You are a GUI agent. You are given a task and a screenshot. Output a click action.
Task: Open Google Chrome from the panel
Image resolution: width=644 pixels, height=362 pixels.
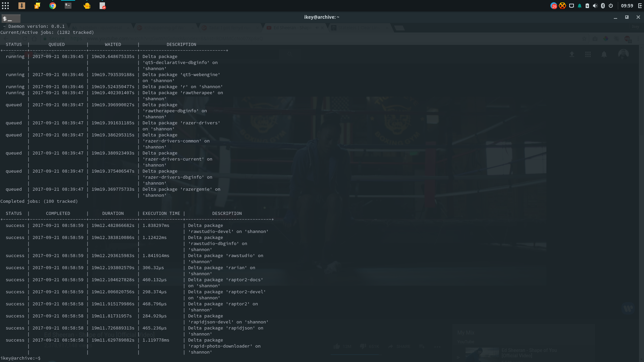53,6
